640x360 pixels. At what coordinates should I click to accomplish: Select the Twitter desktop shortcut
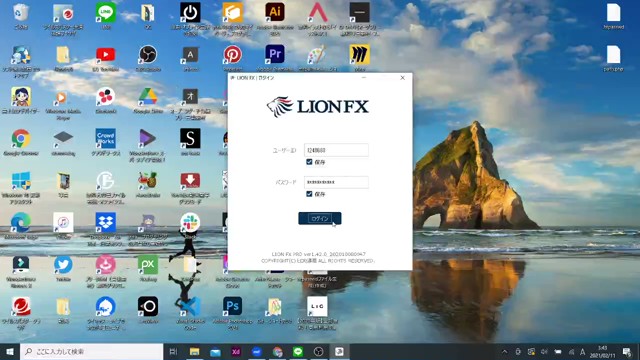tap(63, 268)
